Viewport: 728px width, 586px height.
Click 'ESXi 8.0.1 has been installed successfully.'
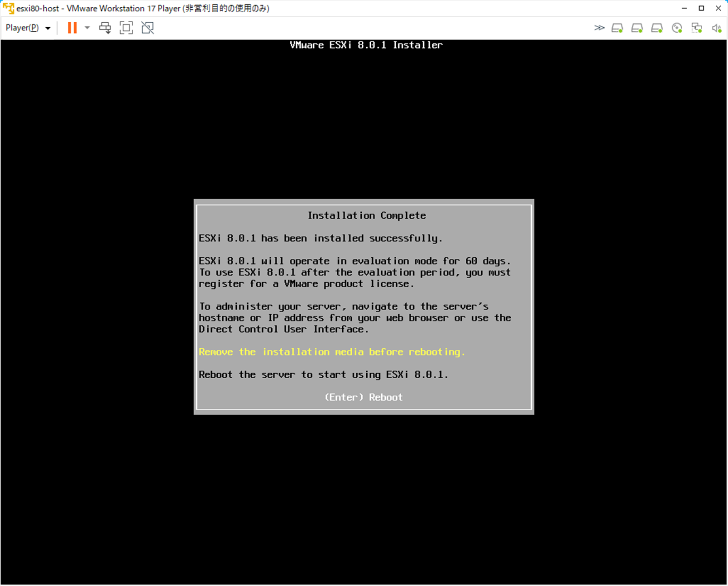[x=320, y=238]
